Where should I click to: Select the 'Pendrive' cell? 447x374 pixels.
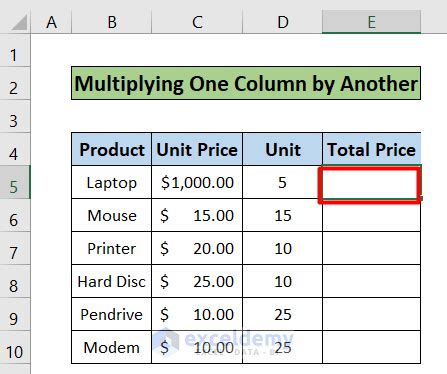click(x=112, y=314)
